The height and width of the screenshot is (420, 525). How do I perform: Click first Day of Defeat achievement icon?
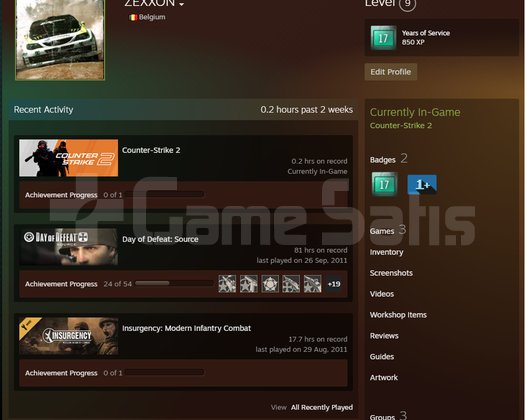pos(227,284)
